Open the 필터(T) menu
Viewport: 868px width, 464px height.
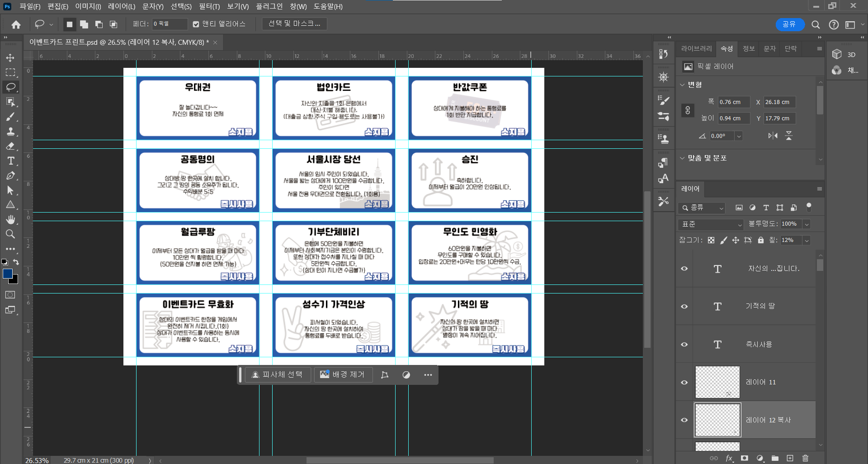click(x=209, y=6)
